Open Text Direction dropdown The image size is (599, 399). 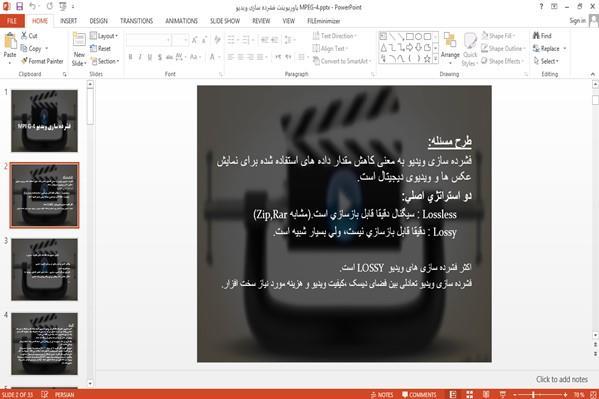[x=335, y=36]
